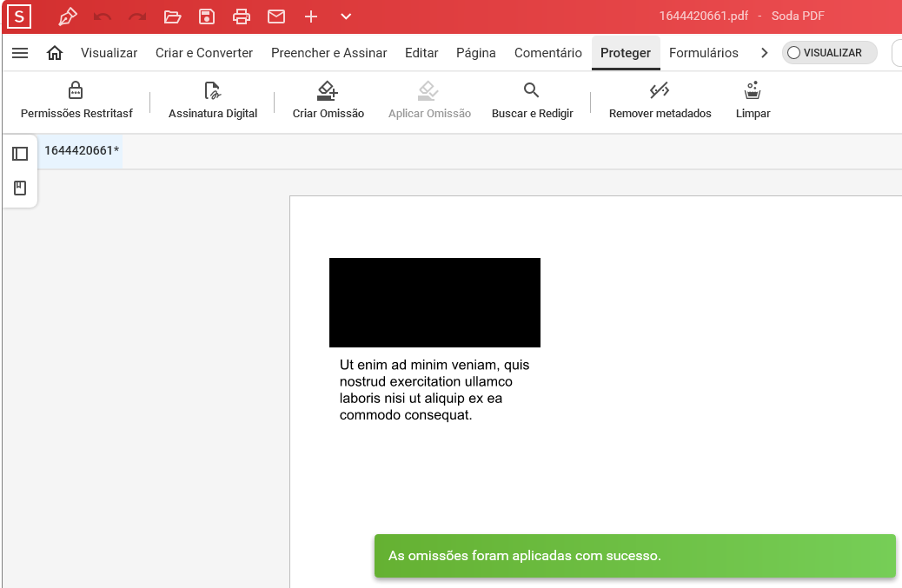Go to the Home screen icon
Screen dimensions: 902x588
coord(55,53)
